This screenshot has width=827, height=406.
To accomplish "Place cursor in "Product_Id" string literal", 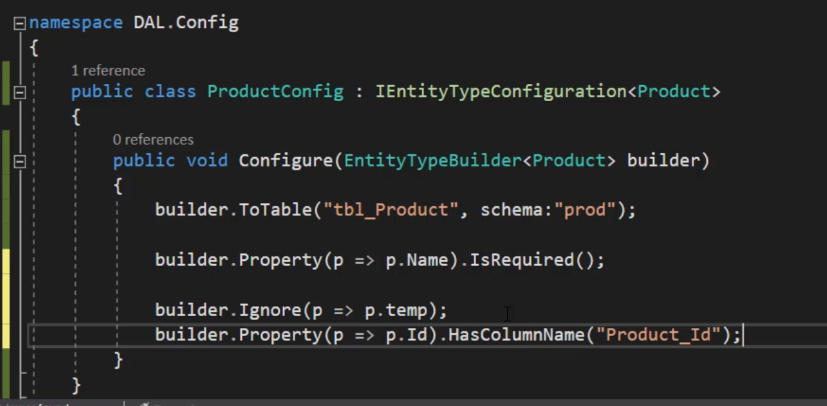I will tap(658, 335).
